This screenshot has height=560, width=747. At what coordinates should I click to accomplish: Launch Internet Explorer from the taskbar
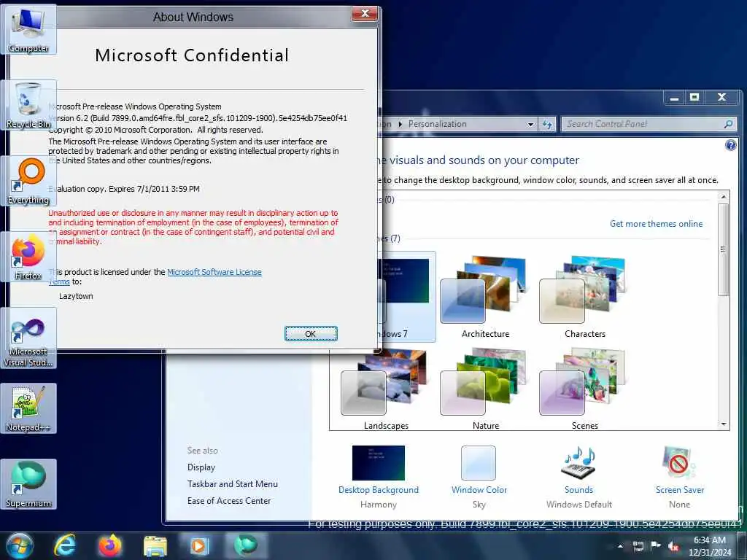pyautogui.click(x=65, y=545)
